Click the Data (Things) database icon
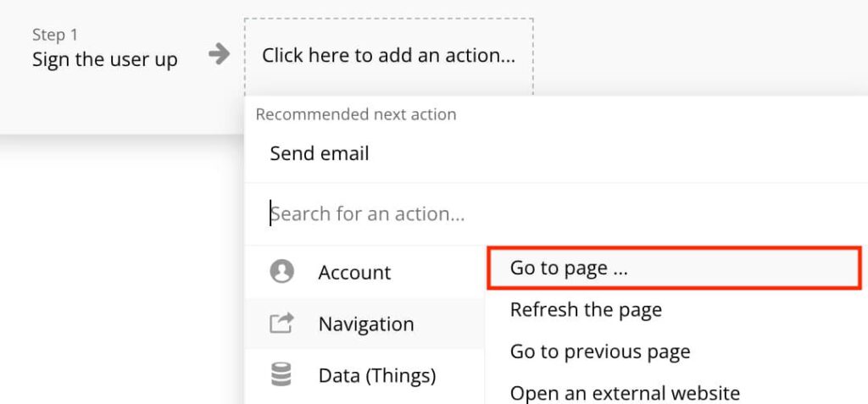 pyautogui.click(x=281, y=374)
